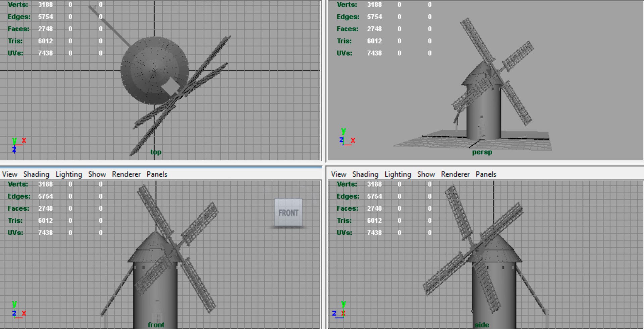644x329 pixels.
Task: Open Shading menu in side viewport
Action: point(365,174)
